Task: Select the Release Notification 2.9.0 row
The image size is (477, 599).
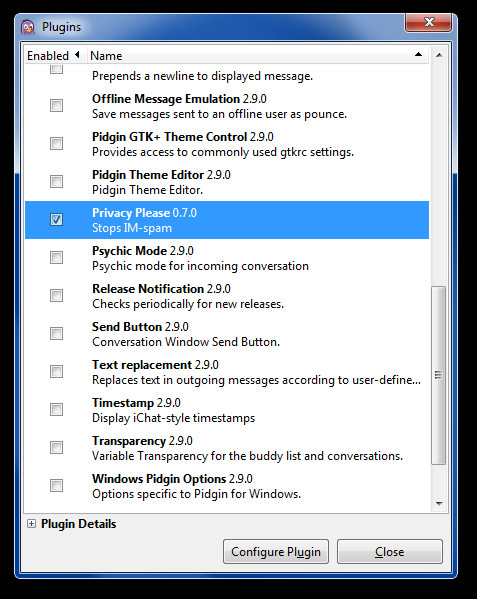Action: (x=227, y=296)
